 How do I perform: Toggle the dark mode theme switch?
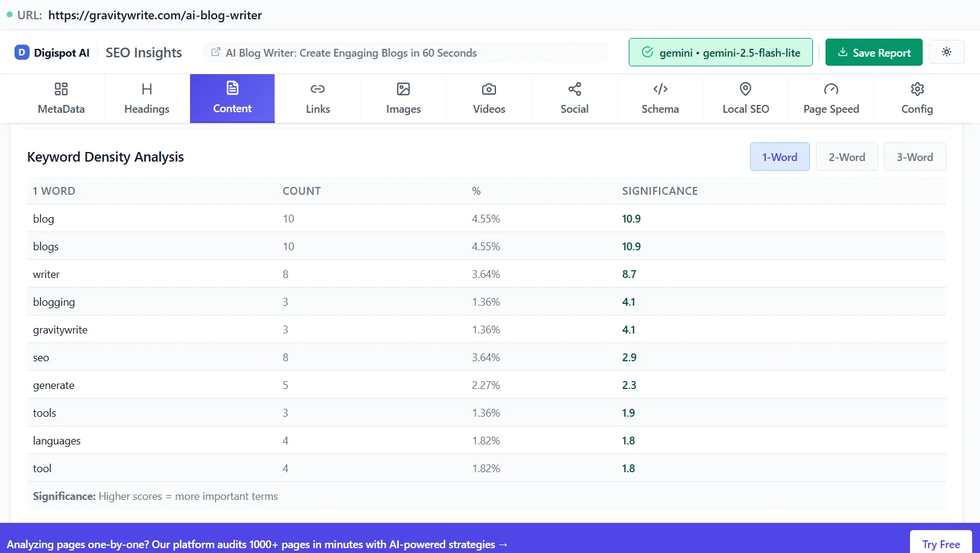click(946, 52)
